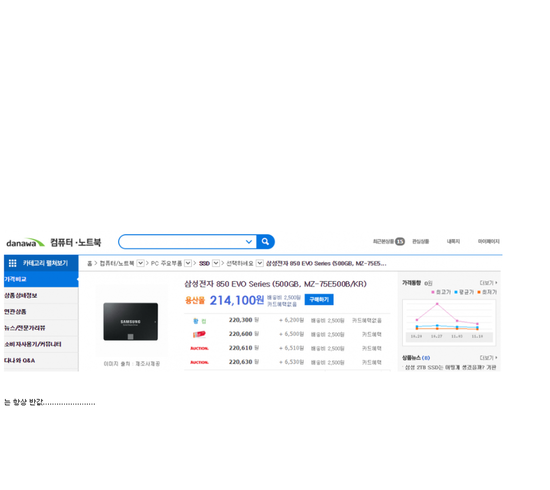Open the 관심상품 wishlist link
Viewport: 550px width, 490px height.
420,241
